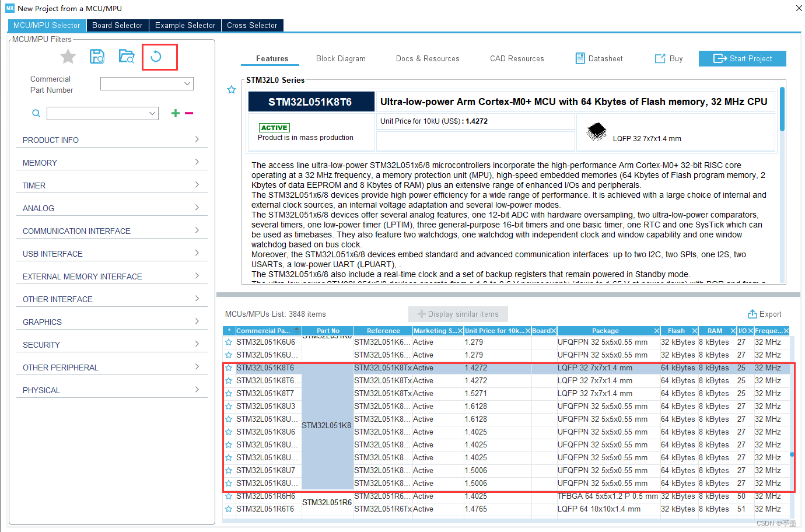Star the STM32L051K6U6 row
805x532 pixels.
[x=229, y=342]
